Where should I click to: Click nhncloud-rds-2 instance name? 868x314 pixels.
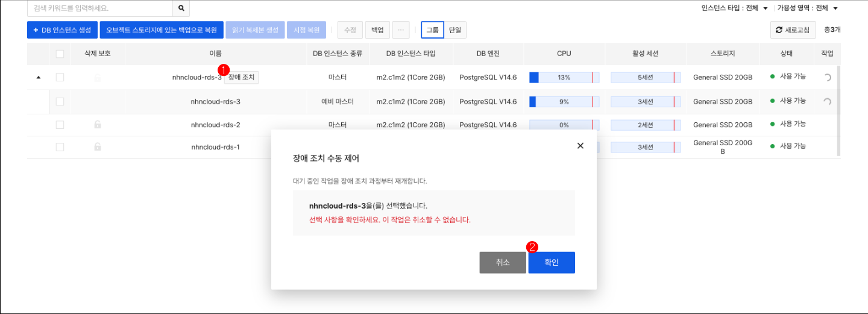click(215, 125)
